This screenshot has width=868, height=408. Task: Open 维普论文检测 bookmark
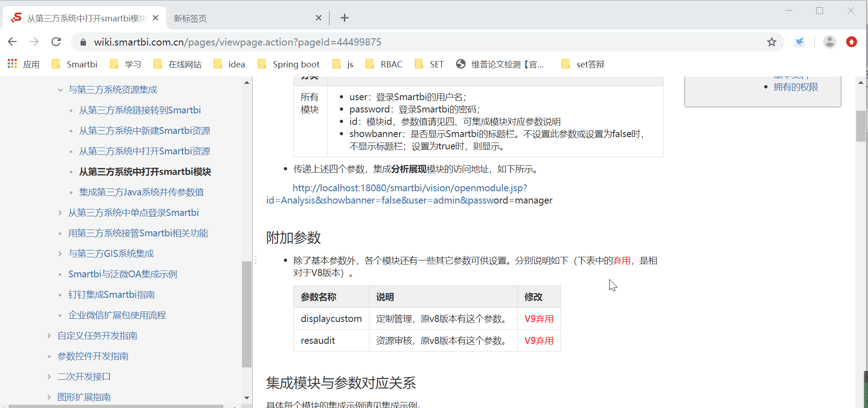tap(500, 64)
